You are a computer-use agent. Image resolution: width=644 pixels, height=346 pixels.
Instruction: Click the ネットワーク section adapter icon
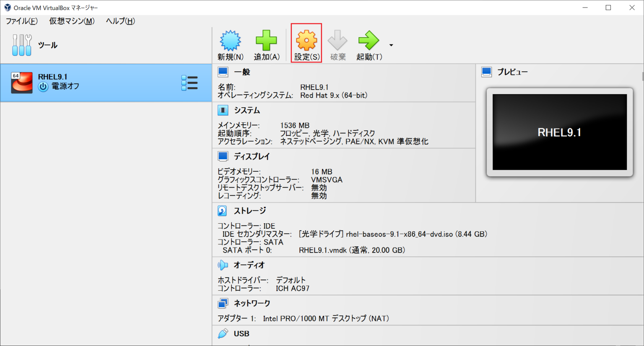[223, 303]
